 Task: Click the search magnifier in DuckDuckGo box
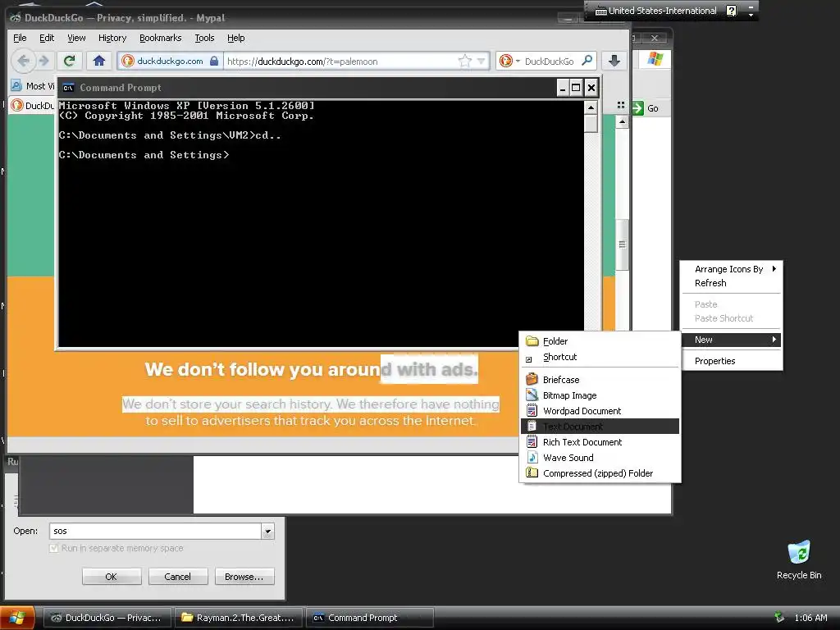(x=587, y=61)
